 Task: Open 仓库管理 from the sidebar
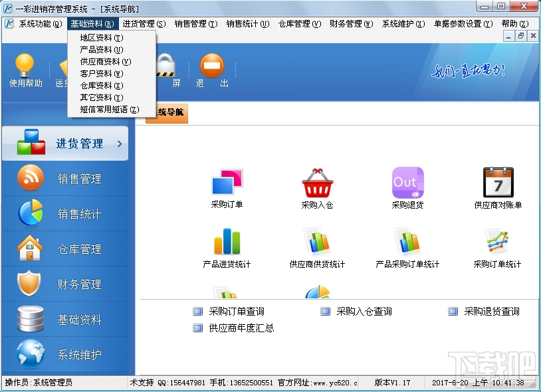66,248
